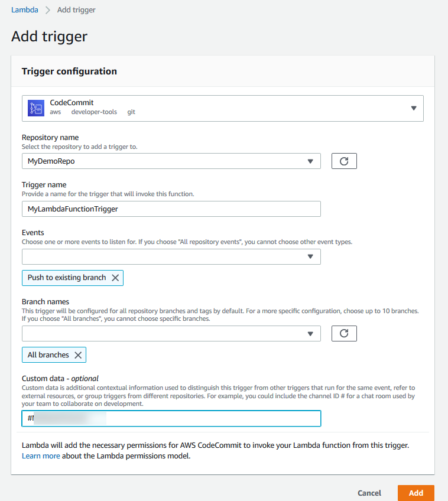Select the Trigger name input field
This screenshot has height=501, width=448.
point(171,209)
